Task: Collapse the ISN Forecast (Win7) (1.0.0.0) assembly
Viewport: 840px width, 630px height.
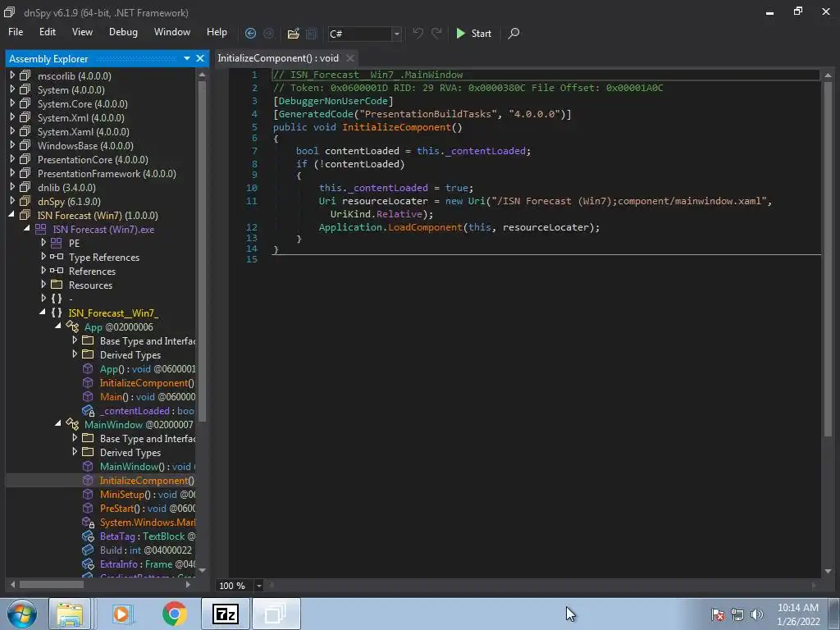Action: (x=11, y=215)
